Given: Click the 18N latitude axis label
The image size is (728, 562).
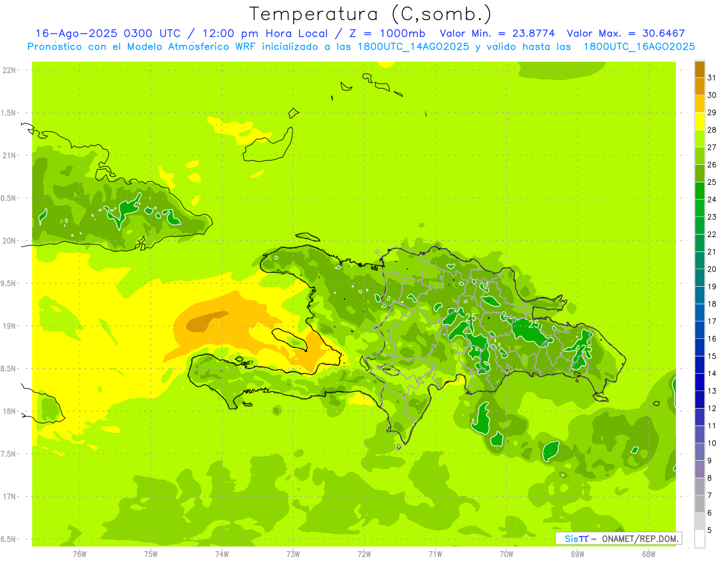Looking at the screenshot, I should [x=10, y=412].
